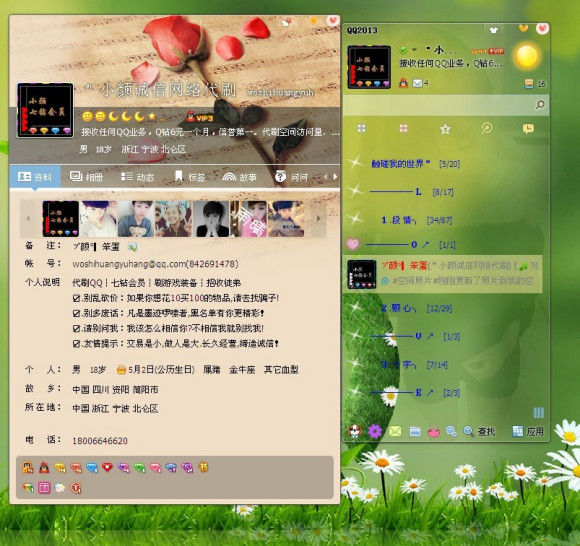This screenshot has width=580, height=546.
Task: Click the dog pet icon in QQ bottom bar
Action: pos(354,431)
